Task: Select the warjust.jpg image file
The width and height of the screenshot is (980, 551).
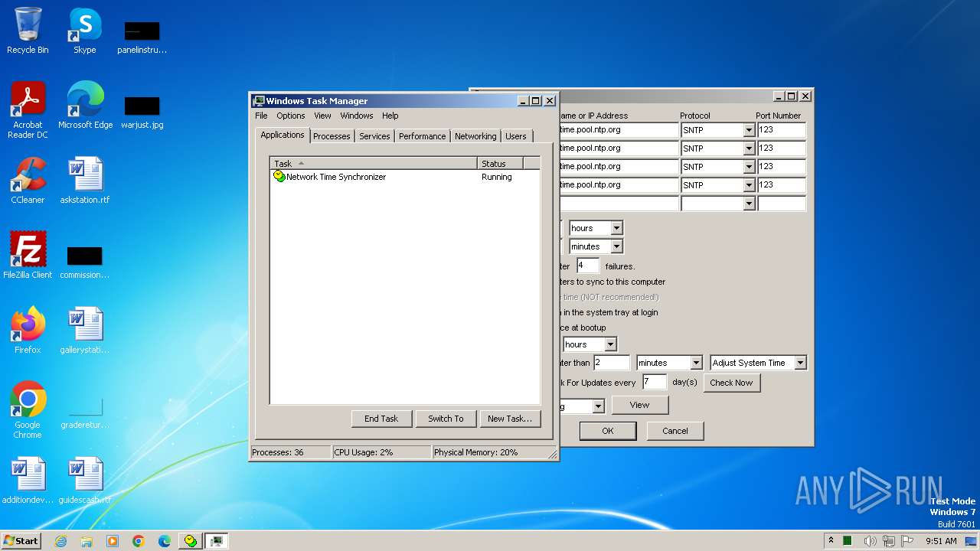Action: [142, 112]
